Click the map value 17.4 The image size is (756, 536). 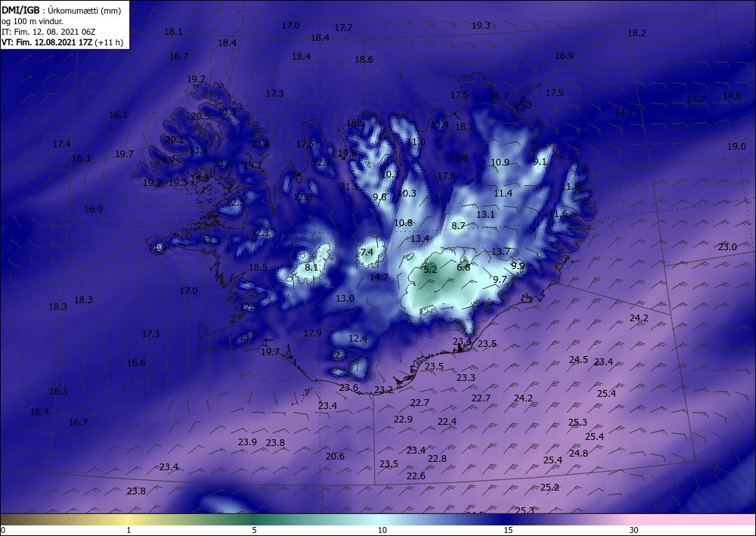[61, 144]
